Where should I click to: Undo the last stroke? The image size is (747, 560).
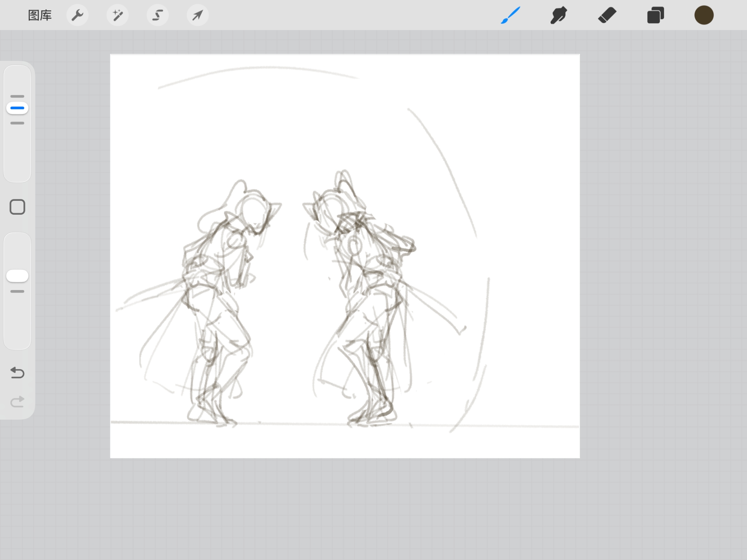(17, 373)
